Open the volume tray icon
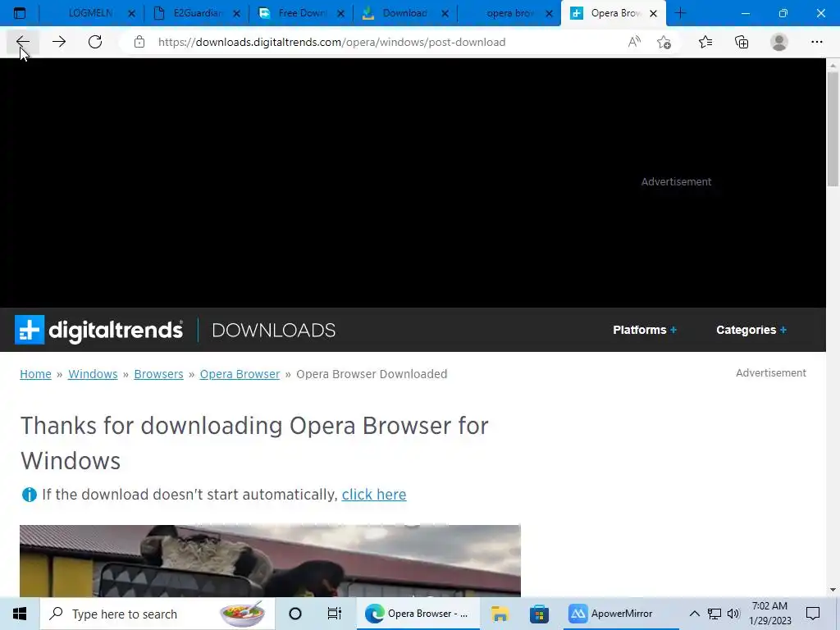840x630 pixels. 733,614
